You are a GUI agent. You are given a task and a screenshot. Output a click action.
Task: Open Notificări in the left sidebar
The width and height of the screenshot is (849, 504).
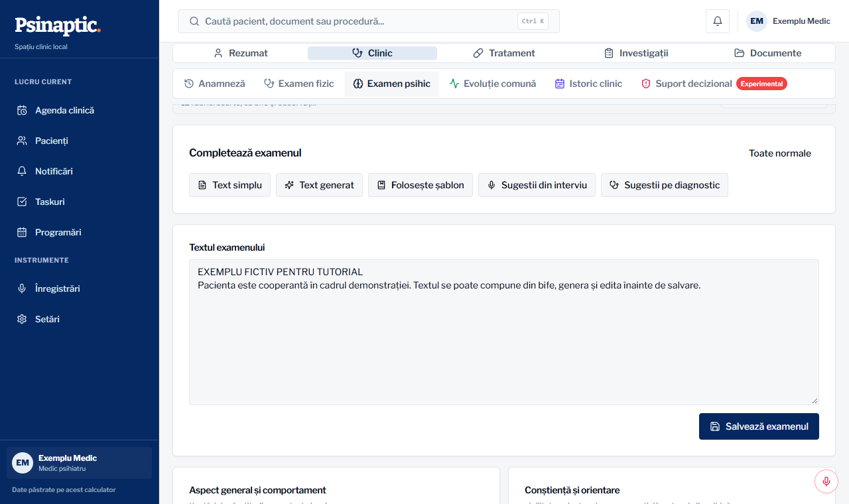coord(80,171)
